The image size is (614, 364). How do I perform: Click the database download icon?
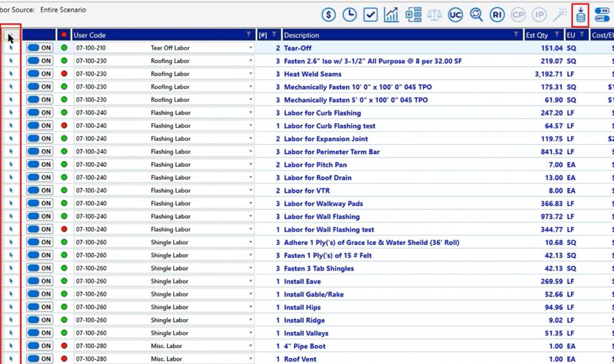[581, 15]
